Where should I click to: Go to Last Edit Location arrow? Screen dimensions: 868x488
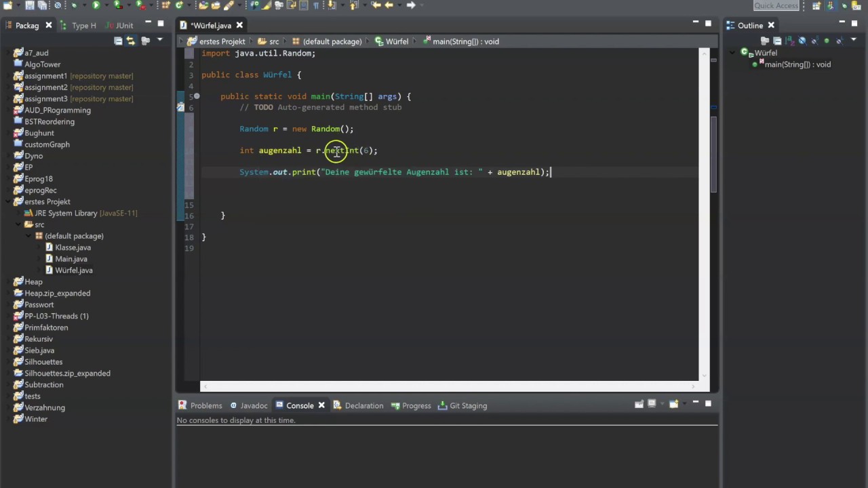click(x=376, y=5)
